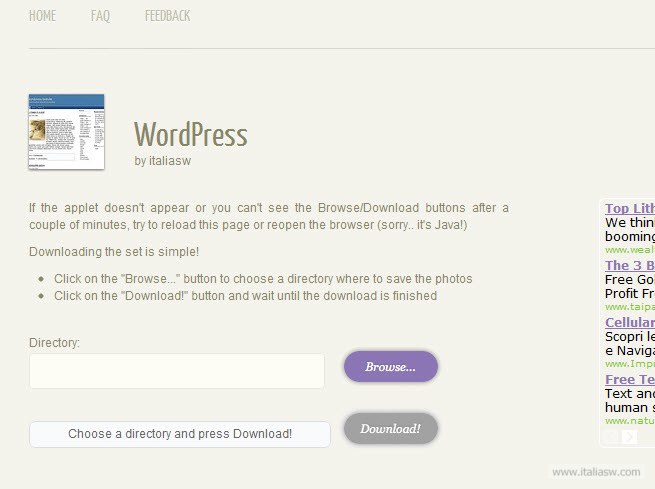Image resolution: width=655 pixels, height=489 pixels.
Task: Click the purple Browse... button
Action: click(x=391, y=367)
